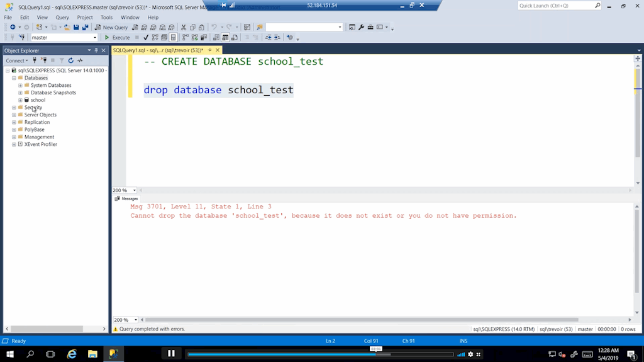Image resolution: width=644 pixels, height=362 pixels.
Task: Open the View menu
Action: point(42,17)
